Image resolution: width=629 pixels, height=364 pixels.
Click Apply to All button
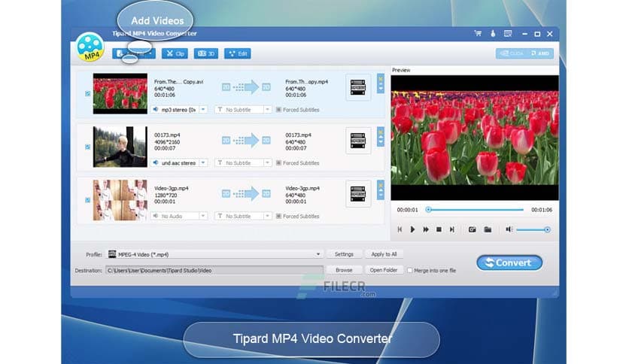pos(384,254)
